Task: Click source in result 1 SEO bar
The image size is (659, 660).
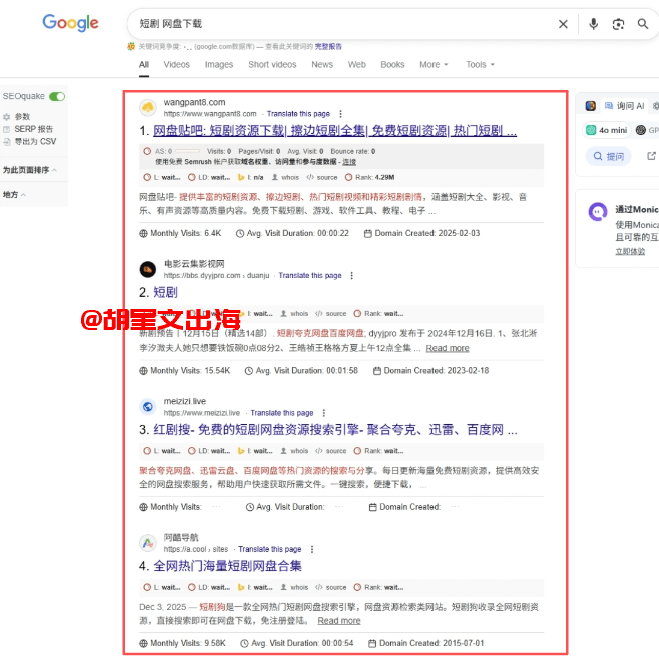Action: [x=322, y=177]
